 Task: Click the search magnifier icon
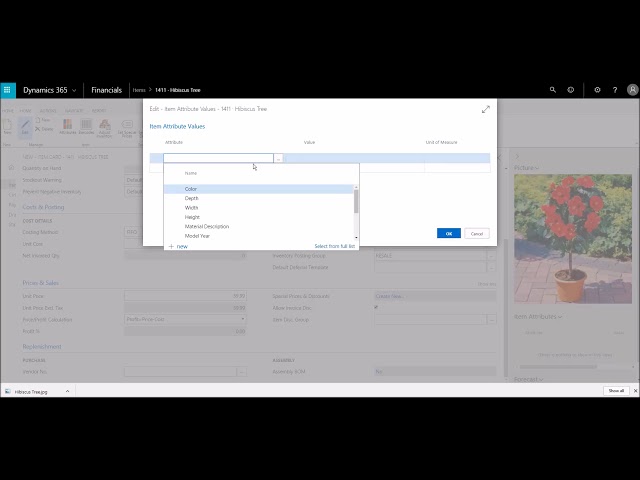tap(553, 90)
